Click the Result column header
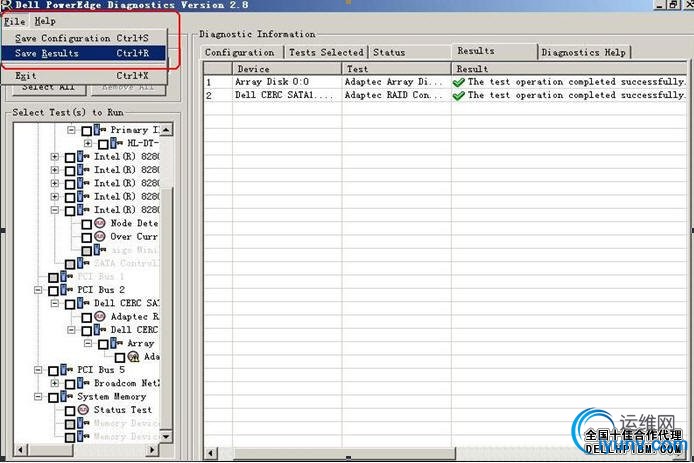 point(569,69)
